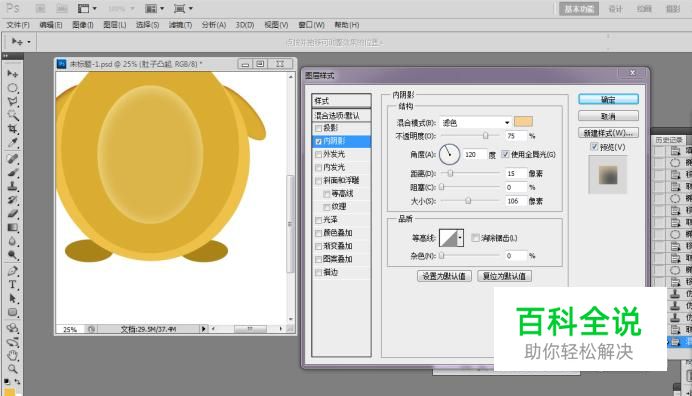Select the Eyedropper tool
The image size is (692, 396).
click(12, 143)
